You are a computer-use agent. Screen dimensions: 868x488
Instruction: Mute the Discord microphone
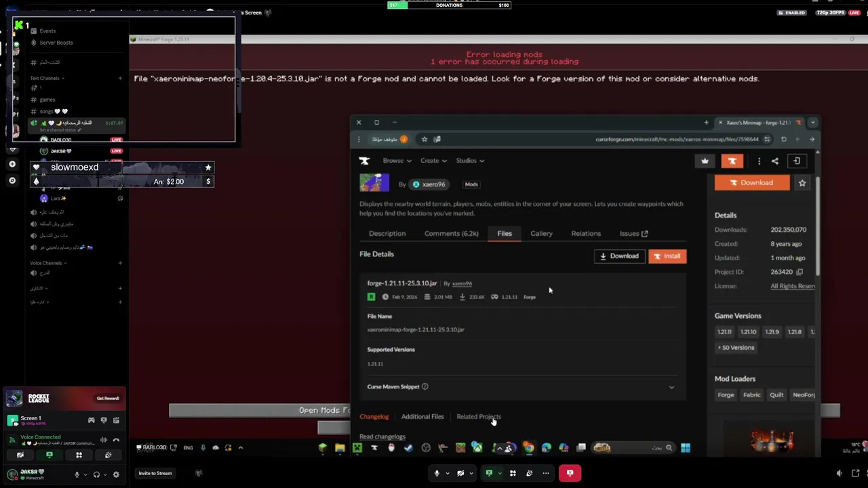click(77, 474)
